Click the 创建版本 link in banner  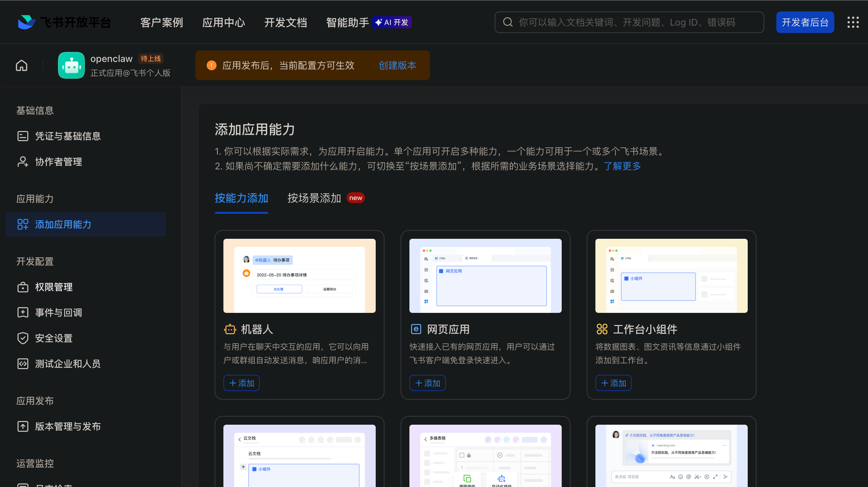398,65
